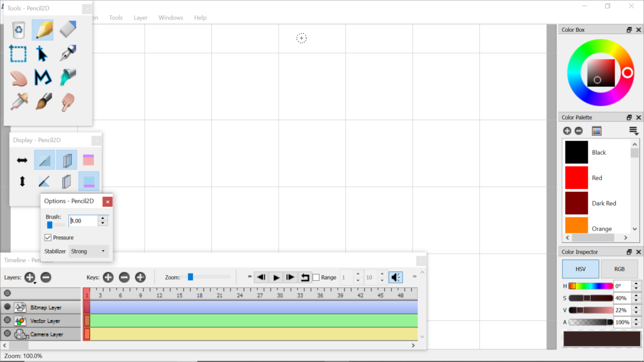Select the Pen tool

[67, 54]
